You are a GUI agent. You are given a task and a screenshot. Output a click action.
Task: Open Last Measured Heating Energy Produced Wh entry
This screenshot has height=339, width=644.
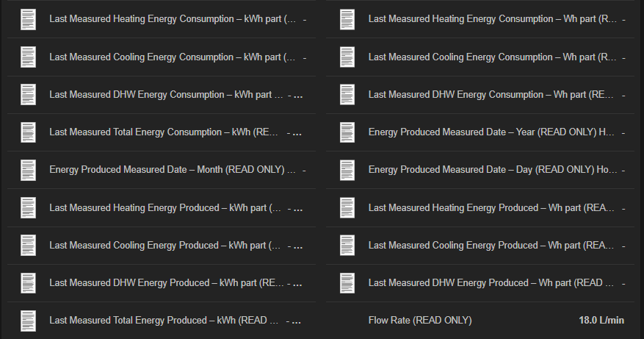pos(491,208)
